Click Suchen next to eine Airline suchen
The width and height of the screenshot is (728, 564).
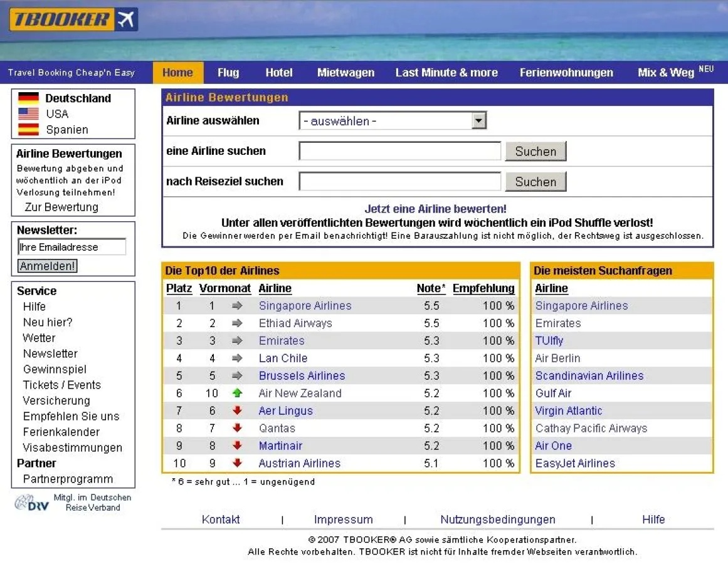tap(535, 151)
